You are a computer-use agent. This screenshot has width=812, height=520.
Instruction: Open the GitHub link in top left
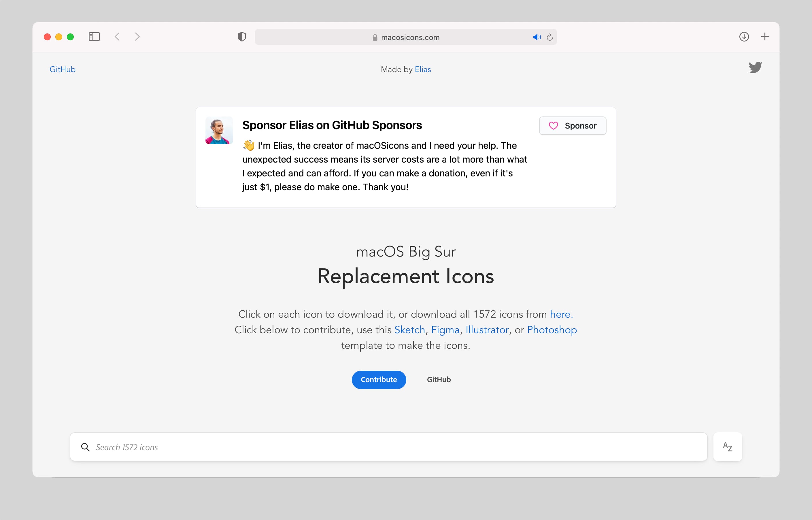tap(63, 69)
